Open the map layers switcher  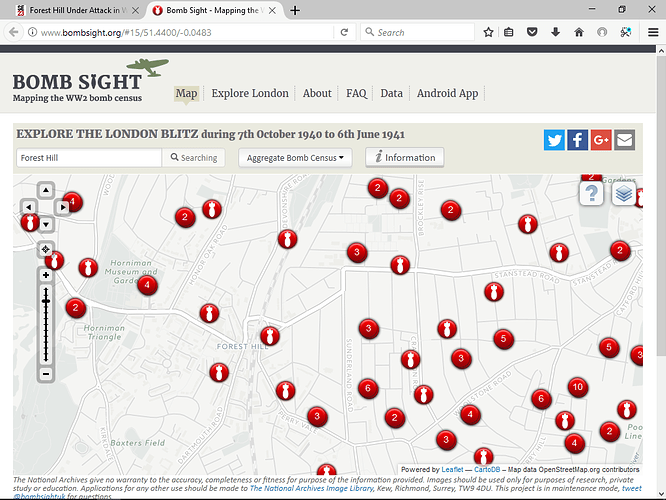(x=623, y=193)
